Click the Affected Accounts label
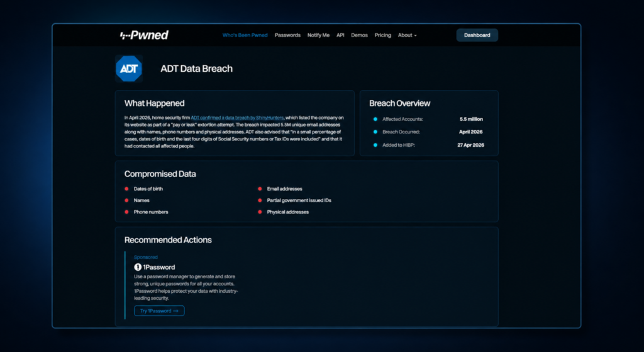Image resolution: width=644 pixels, height=352 pixels. click(402, 119)
